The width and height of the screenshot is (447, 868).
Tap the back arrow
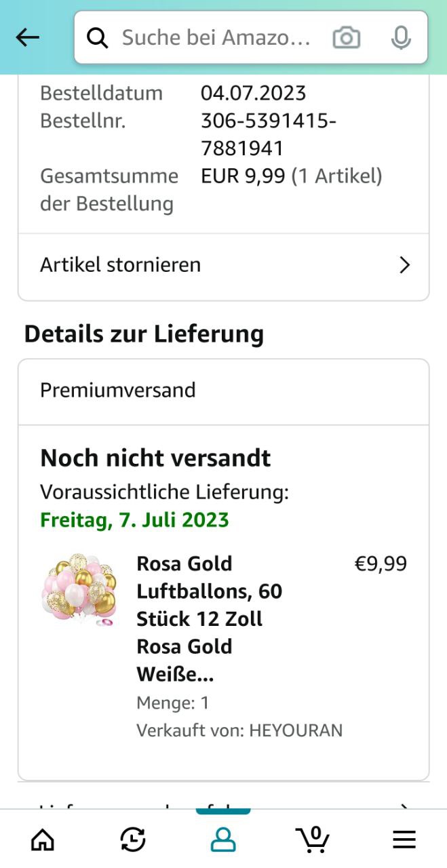point(28,38)
